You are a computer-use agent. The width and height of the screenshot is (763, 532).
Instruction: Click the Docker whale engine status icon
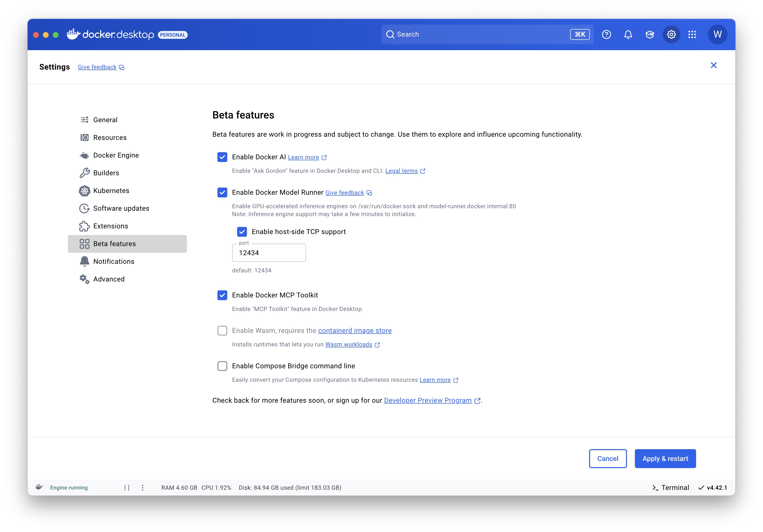[39, 487]
